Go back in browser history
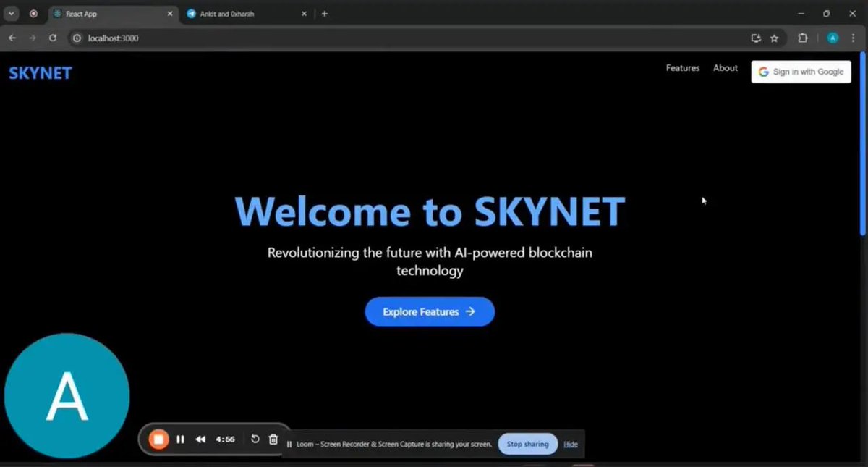868x467 pixels. click(x=12, y=38)
